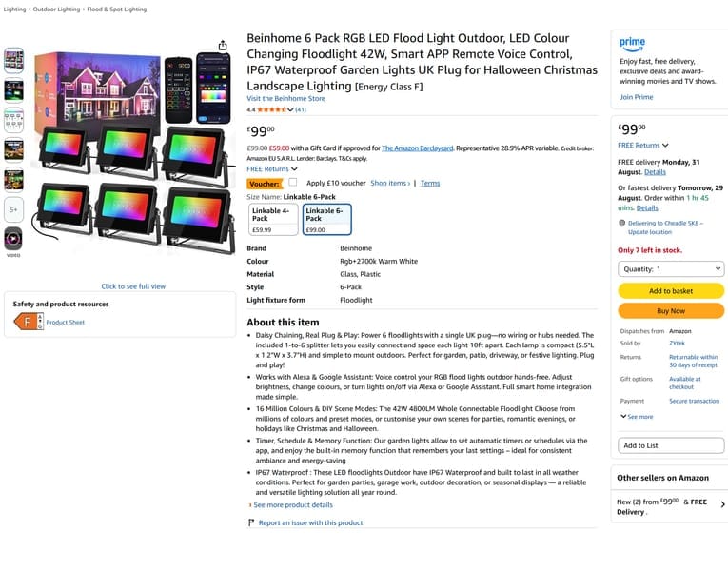Show the 5+ more images thumbnail

pyautogui.click(x=13, y=209)
